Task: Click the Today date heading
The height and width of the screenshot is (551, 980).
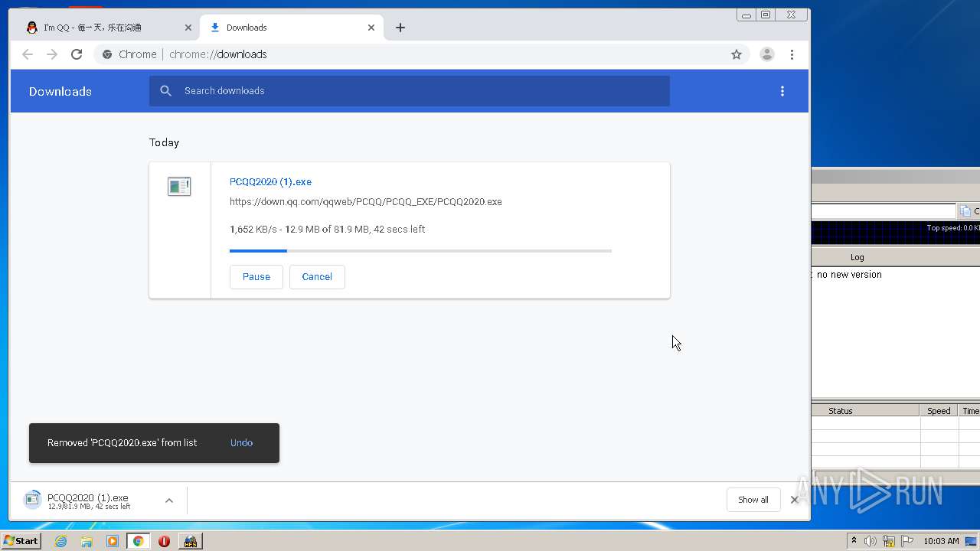Action: tap(164, 142)
